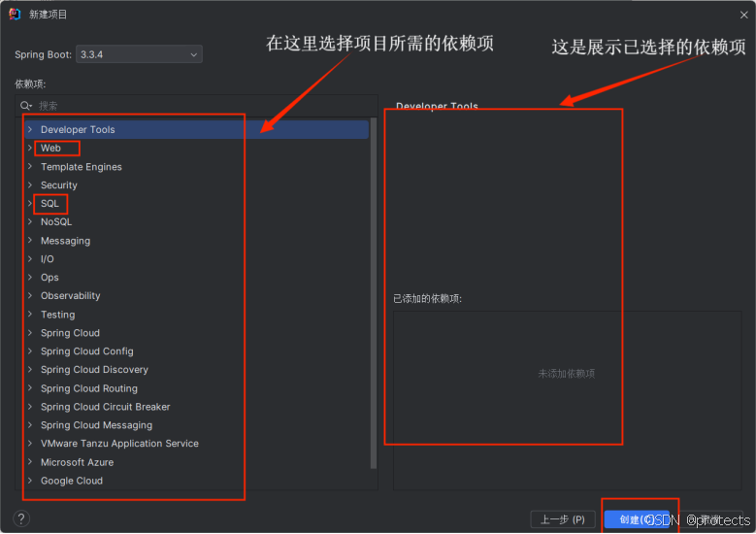Expand the Ops category chevron

coord(30,277)
